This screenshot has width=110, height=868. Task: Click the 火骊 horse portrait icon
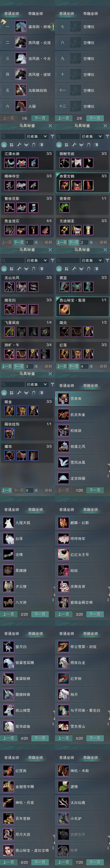[21, 106]
